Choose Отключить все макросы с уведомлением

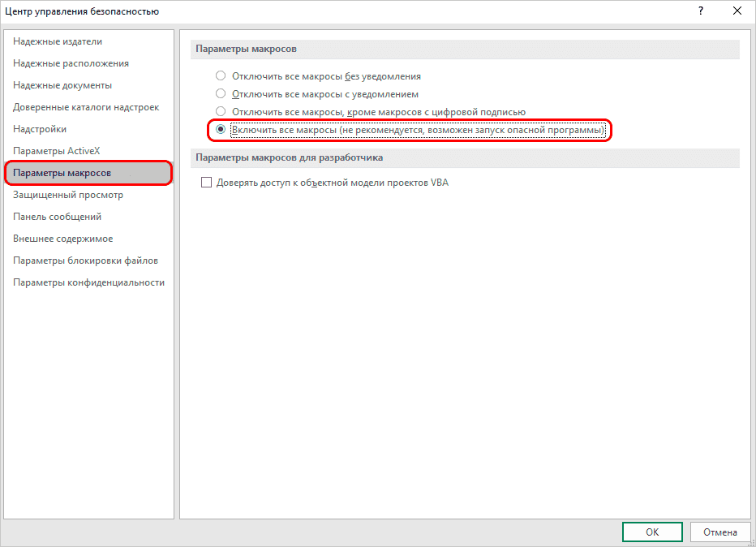coord(221,94)
